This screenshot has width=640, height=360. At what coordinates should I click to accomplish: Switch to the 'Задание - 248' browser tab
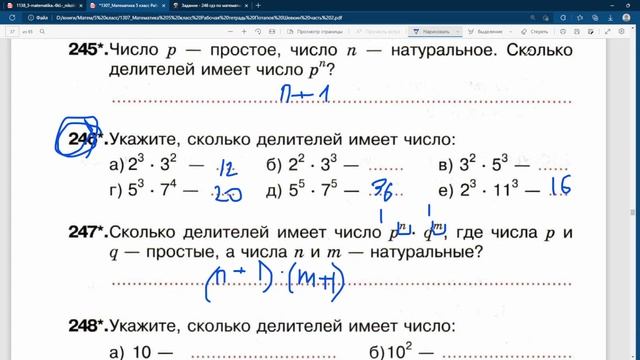211,6
